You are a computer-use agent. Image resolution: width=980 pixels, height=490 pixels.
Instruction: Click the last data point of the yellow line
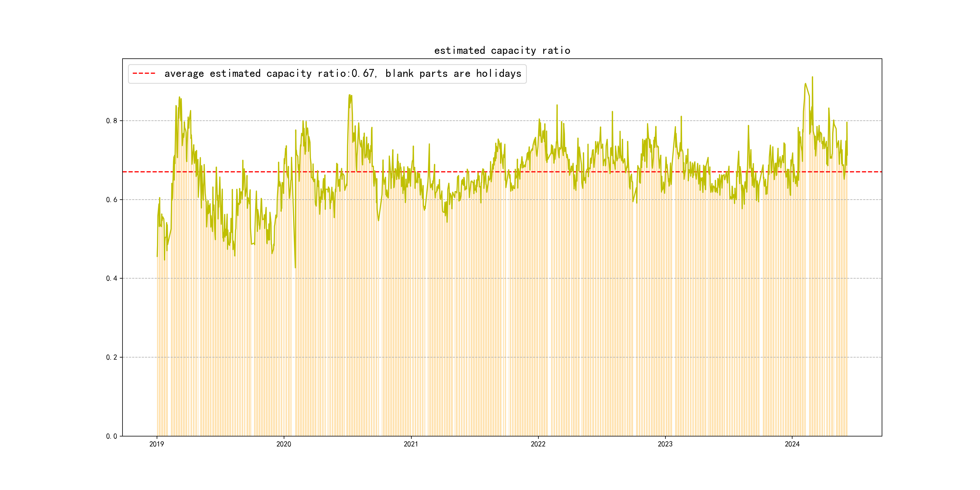coord(847,155)
